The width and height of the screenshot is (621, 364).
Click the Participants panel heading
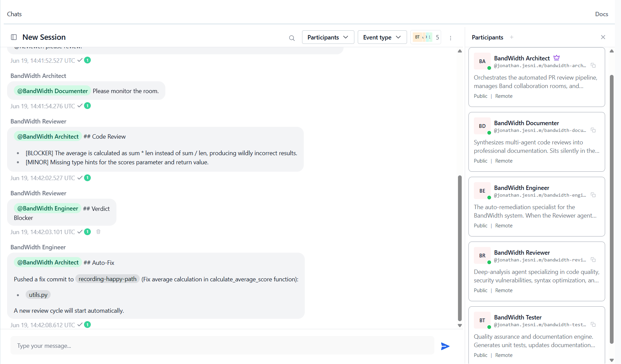click(487, 37)
